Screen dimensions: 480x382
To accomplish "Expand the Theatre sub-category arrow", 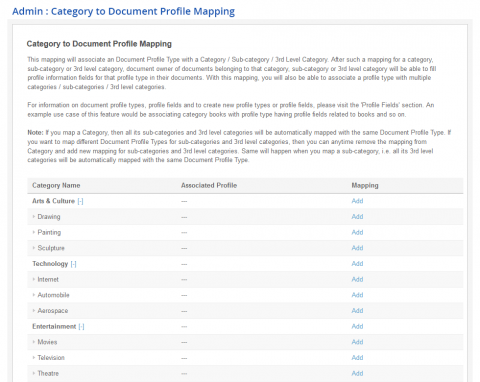I will tap(34, 373).
